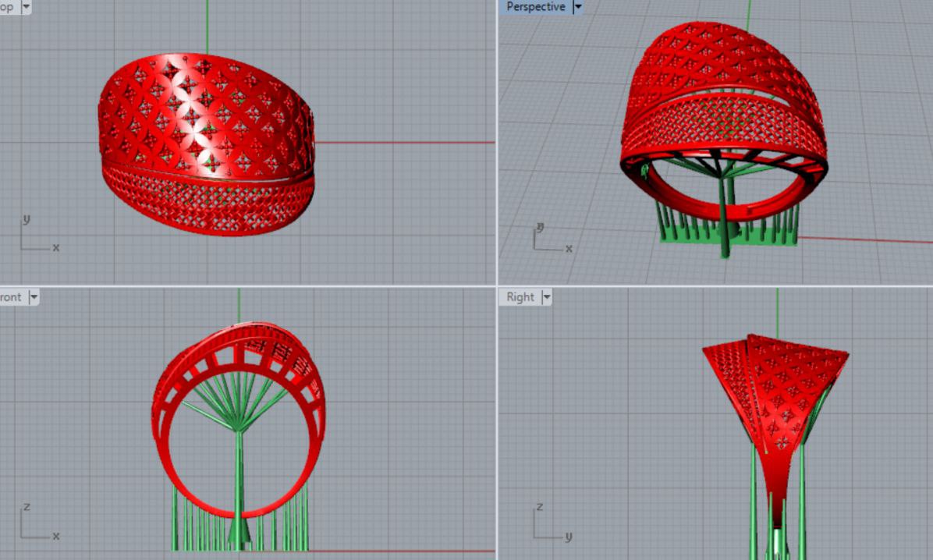Open the Front viewport dropdown arrow
Image resolution: width=933 pixels, height=560 pixels.
tap(34, 297)
